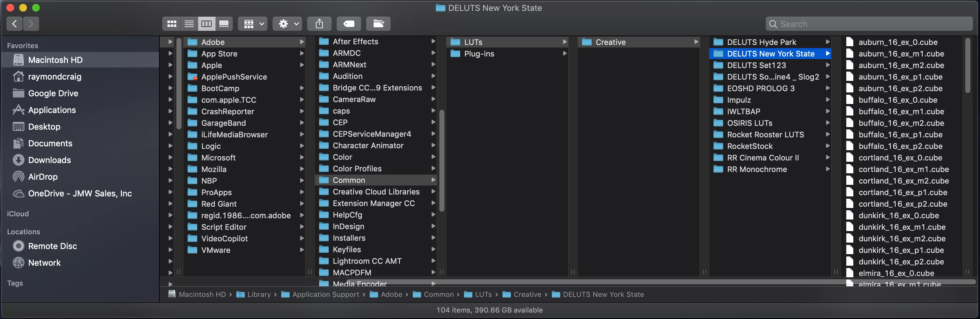Open Downloads in sidebar

coord(80,160)
